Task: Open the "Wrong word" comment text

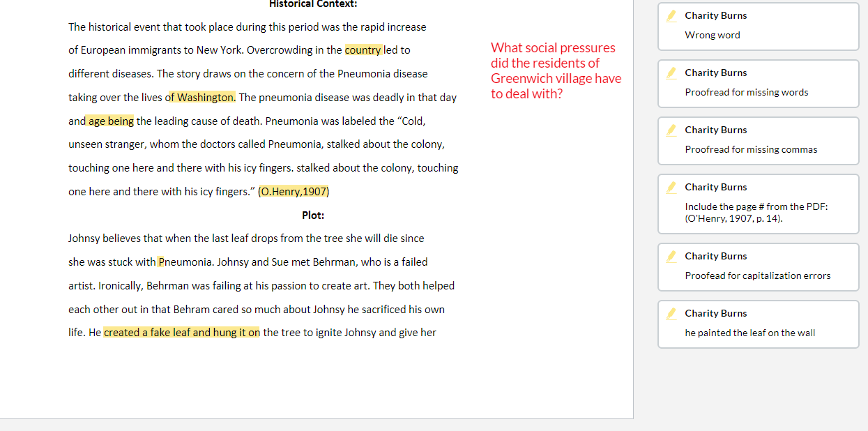Action: (x=712, y=35)
